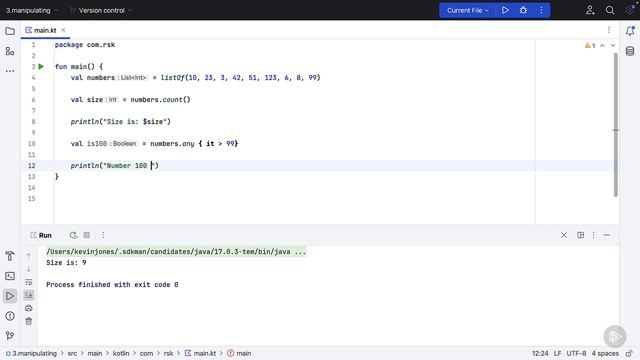Image resolution: width=640 pixels, height=360 pixels.
Task: Open more run actions menu in toolbar
Action: coord(541,10)
